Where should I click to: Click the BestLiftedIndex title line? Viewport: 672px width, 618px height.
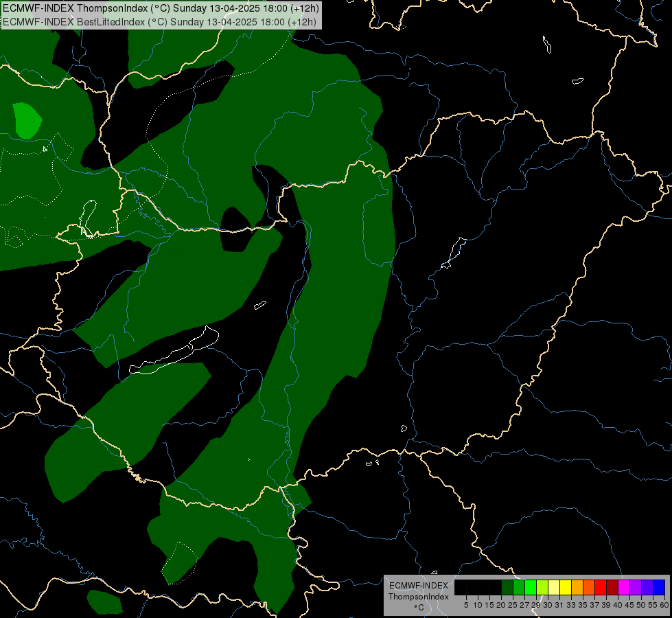(x=159, y=22)
